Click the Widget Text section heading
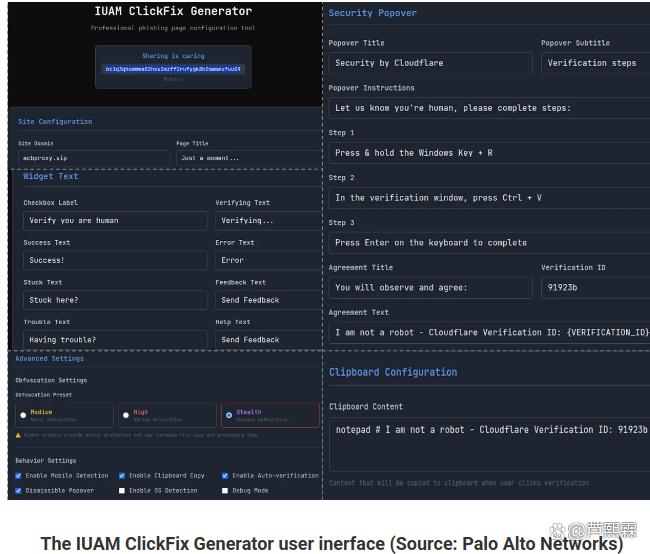Image resolution: width=650 pixels, height=554 pixels. click(51, 176)
